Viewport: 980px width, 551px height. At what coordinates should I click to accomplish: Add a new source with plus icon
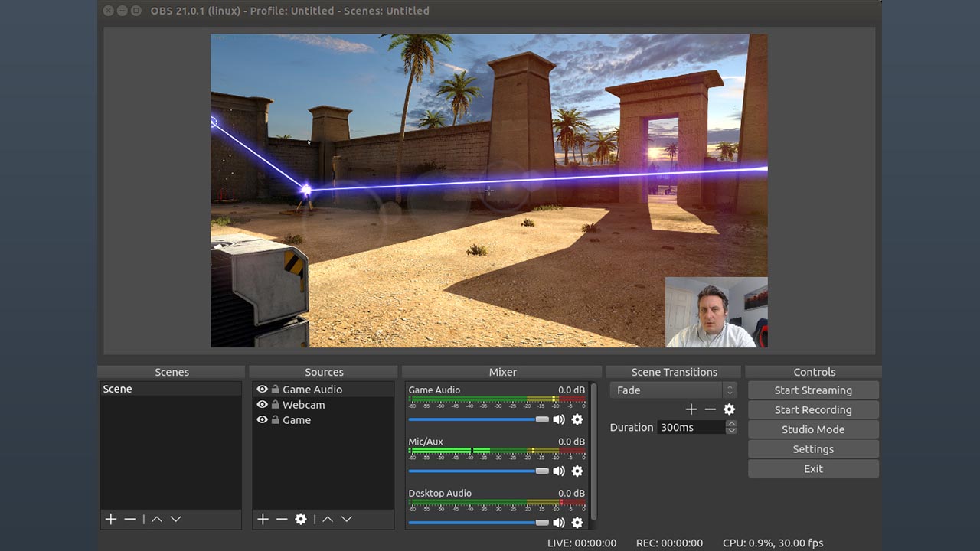pyautogui.click(x=263, y=519)
